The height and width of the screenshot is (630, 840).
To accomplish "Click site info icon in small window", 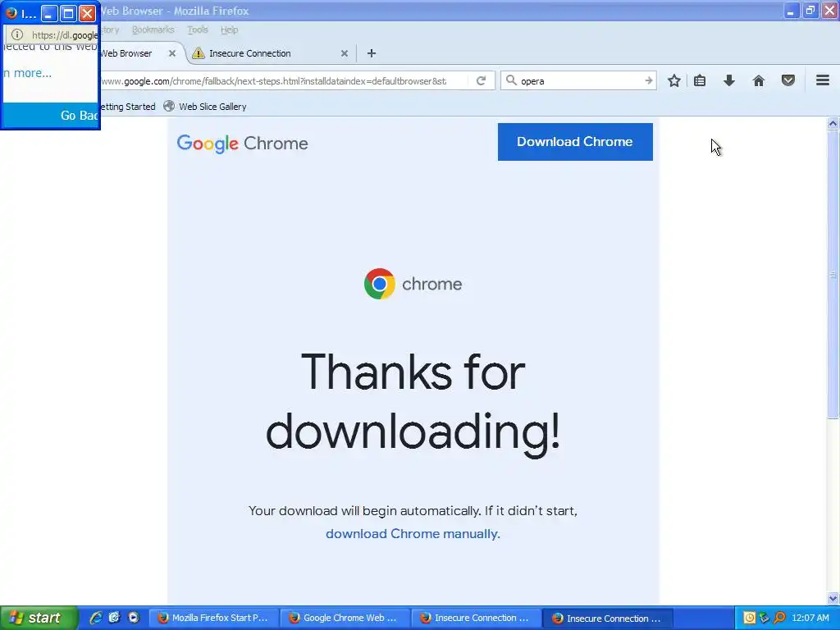I will pyautogui.click(x=17, y=34).
